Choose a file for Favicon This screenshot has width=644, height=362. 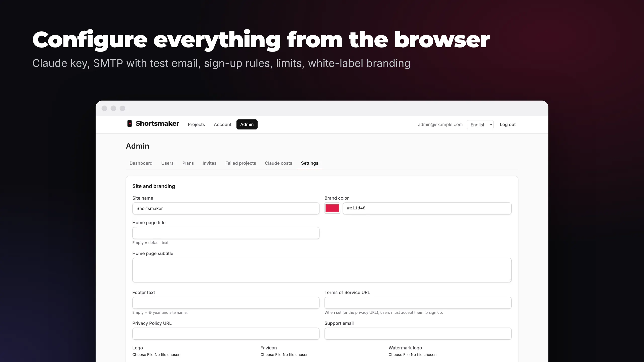click(284, 355)
